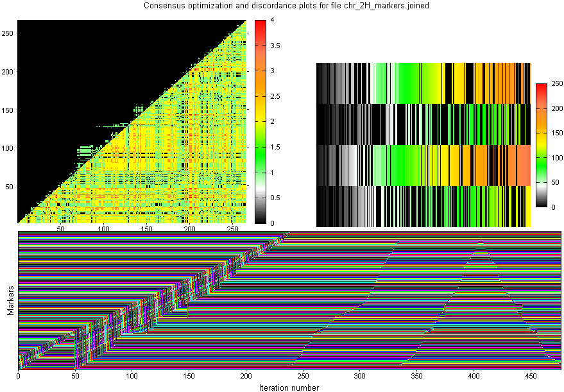Select "100" on the triangular heatmap's vertical axis
564x392 pixels.
click(x=8, y=148)
